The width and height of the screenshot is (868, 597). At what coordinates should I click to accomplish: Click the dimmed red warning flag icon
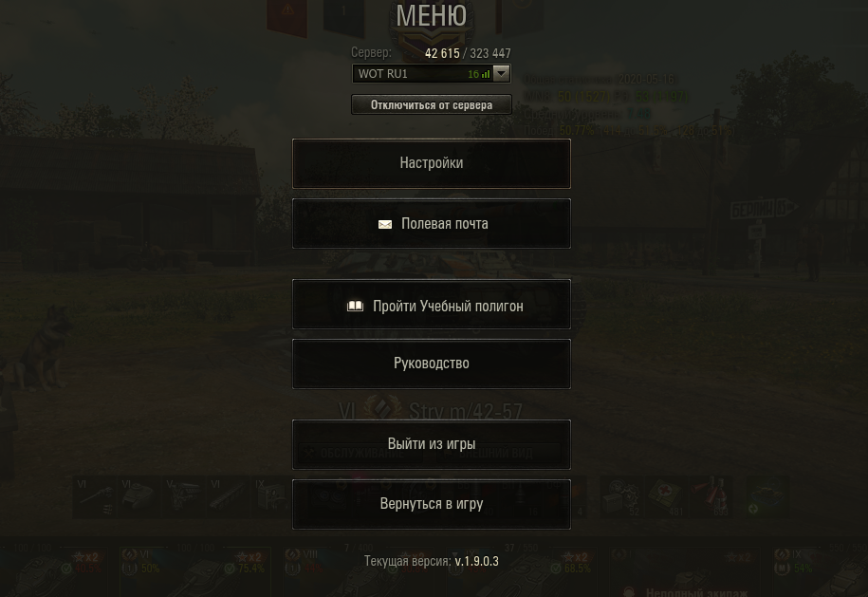[287, 17]
